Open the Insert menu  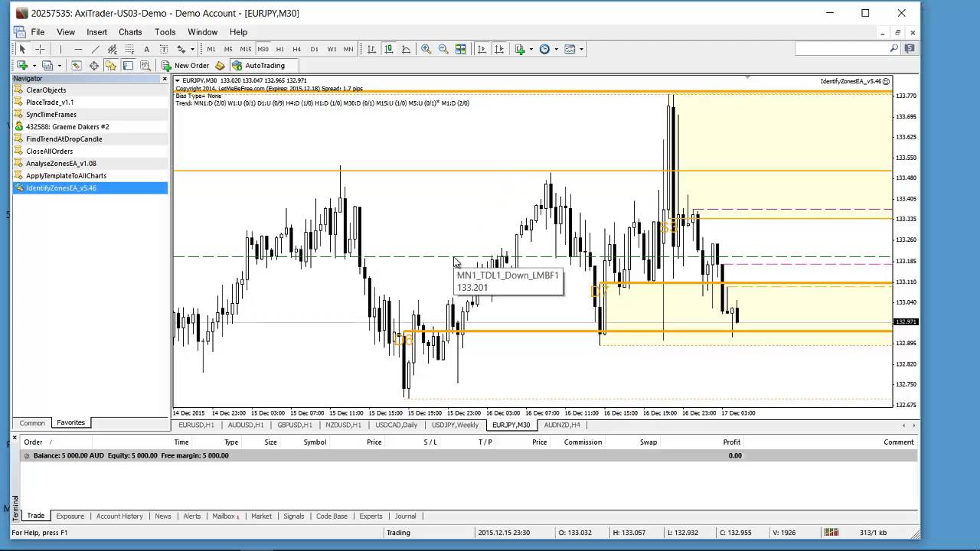click(96, 32)
